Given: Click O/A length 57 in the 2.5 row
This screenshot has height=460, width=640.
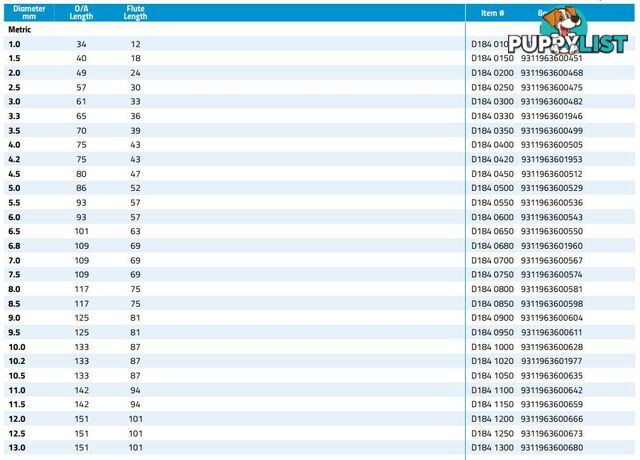Looking at the screenshot, I should coord(81,87).
